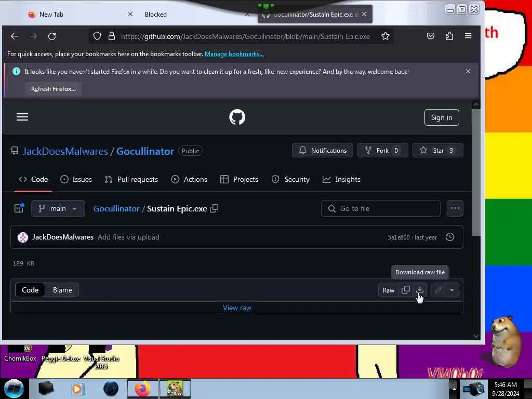
Task: Copy raw file with the copy icon
Action: [x=405, y=290]
